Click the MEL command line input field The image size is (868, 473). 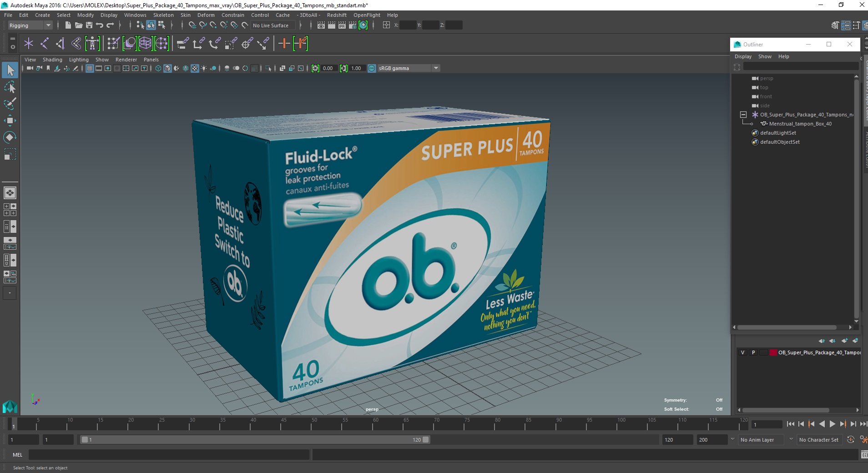tap(169, 455)
